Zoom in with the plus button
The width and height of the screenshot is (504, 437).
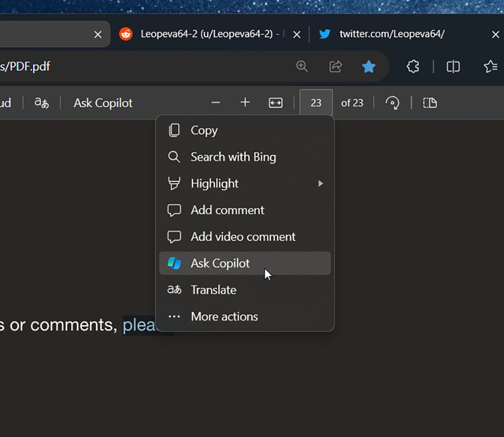point(245,103)
